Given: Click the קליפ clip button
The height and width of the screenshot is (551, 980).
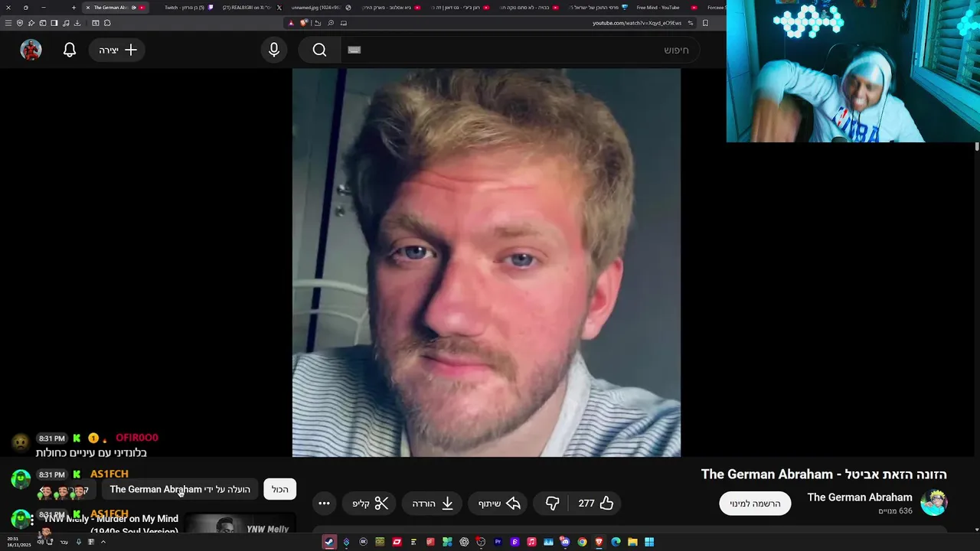Looking at the screenshot, I should 370,503.
